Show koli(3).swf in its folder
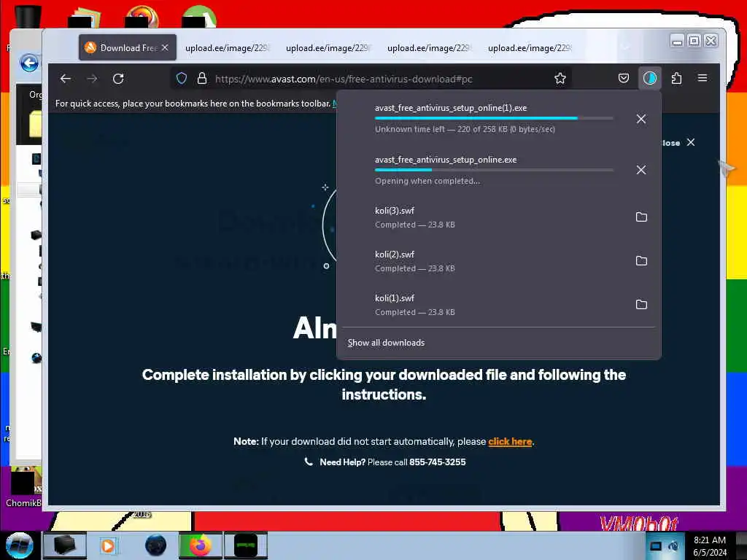The image size is (747, 560). point(642,217)
